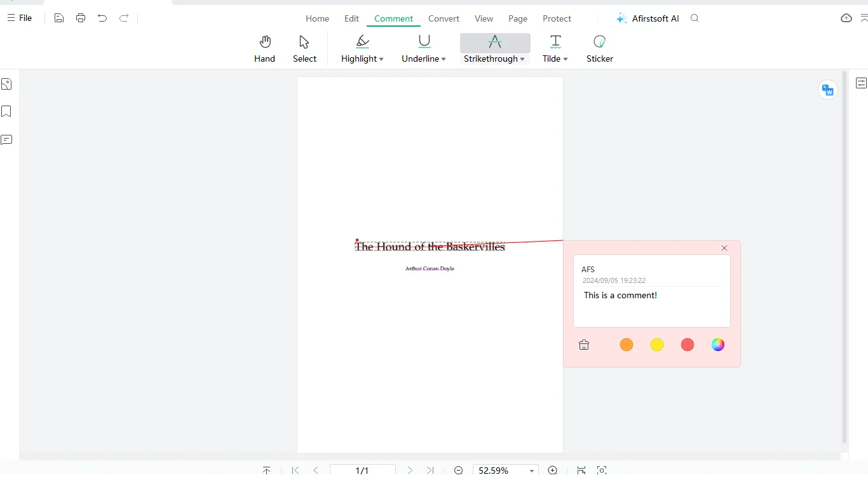Select the Comment tab

click(x=393, y=18)
